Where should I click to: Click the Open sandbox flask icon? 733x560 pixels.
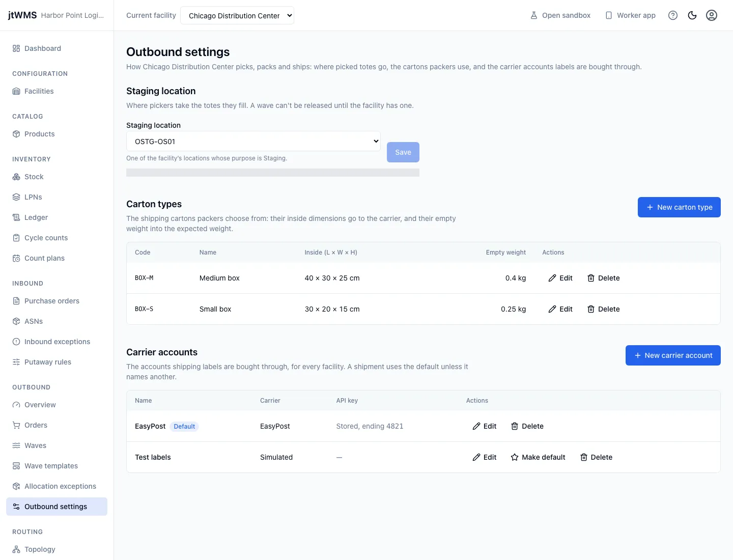click(534, 15)
